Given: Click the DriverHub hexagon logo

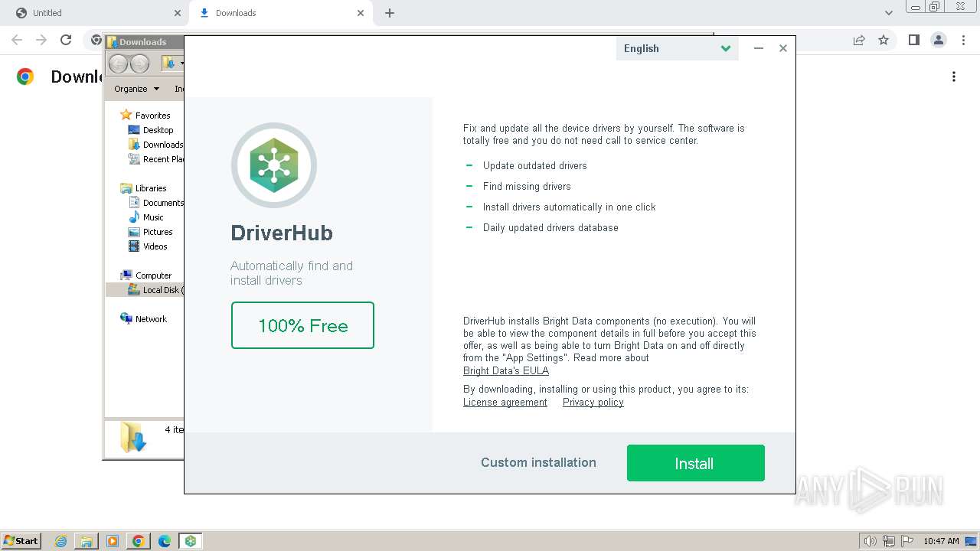Looking at the screenshot, I should click(274, 165).
